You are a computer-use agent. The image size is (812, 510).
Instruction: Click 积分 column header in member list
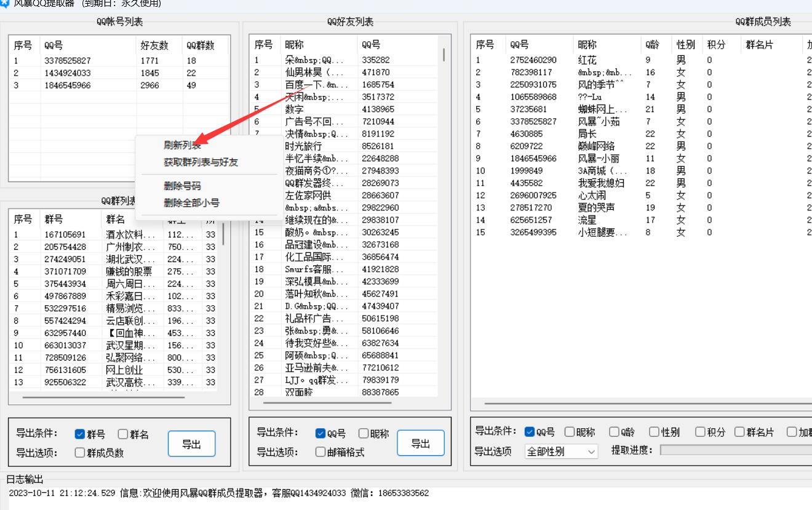point(722,45)
